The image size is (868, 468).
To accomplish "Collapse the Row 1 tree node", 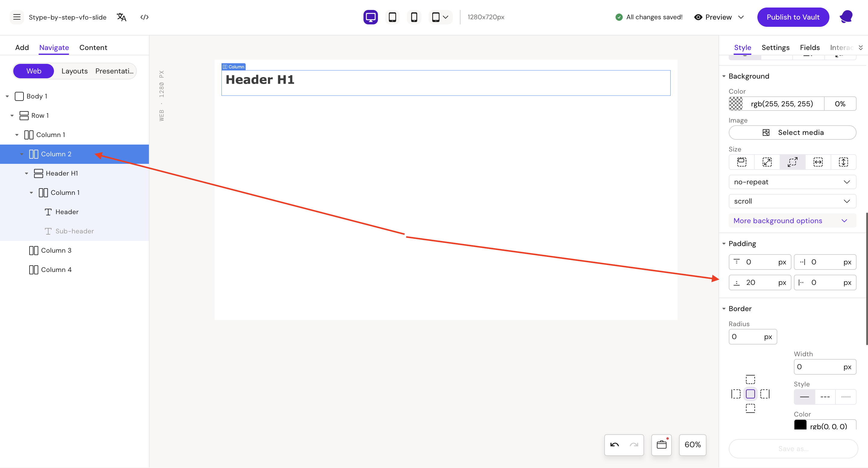I will [12, 115].
